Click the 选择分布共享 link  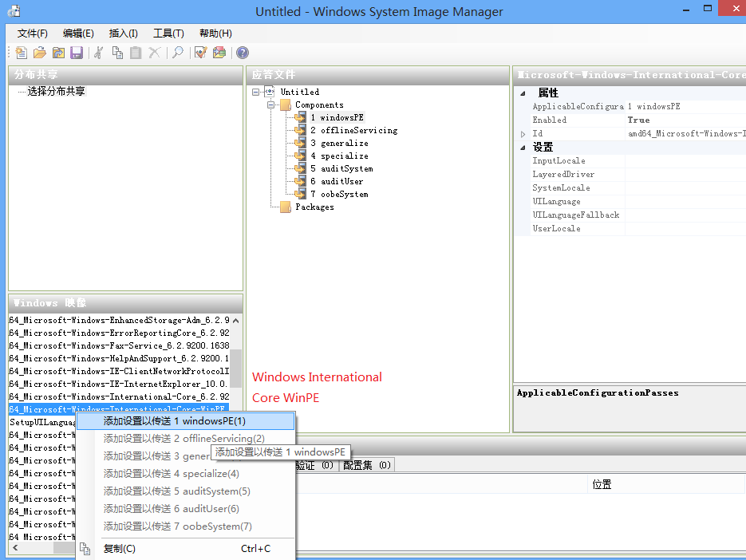(x=56, y=91)
